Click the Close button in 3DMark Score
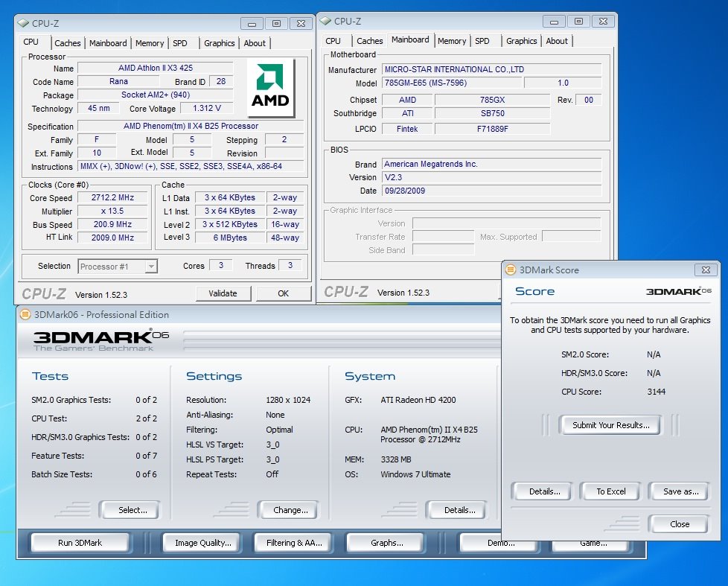 pyautogui.click(x=680, y=524)
